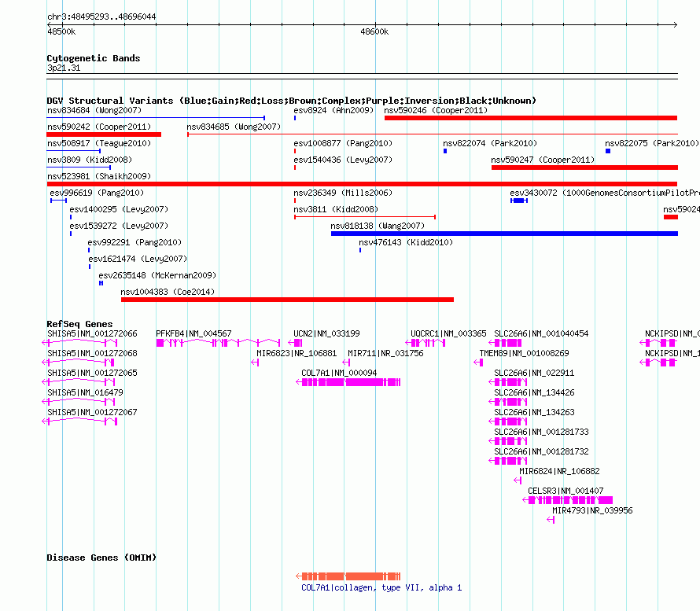
Task: Click SLC26A6|NM_134263 gene model
Action: click(x=508, y=421)
